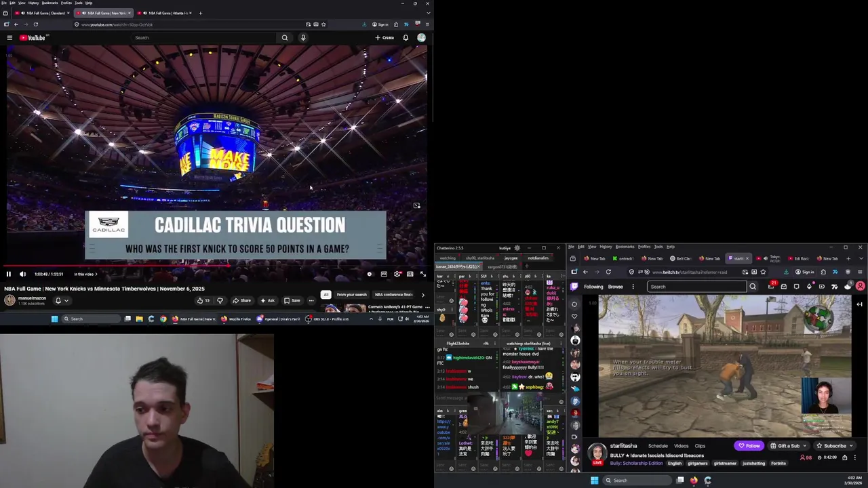The width and height of the screenshot is (868, 488).
Task: Enter fullscreen on the YouTube video
Action: click(423, 274)
